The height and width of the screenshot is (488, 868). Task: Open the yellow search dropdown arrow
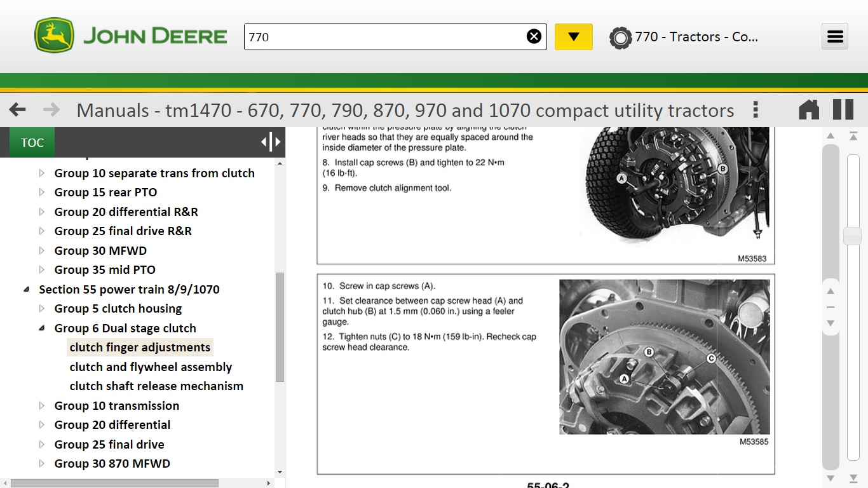click(573, 37)
